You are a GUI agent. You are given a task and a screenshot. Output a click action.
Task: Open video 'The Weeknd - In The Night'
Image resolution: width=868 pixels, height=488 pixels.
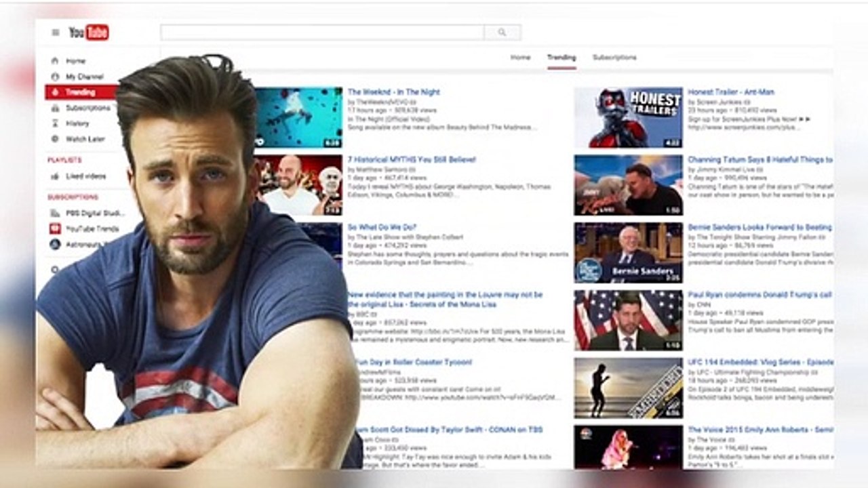(394, 92)
